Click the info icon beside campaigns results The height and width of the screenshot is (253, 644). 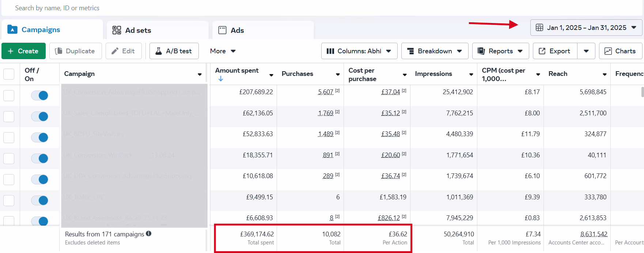coord(149,234)
